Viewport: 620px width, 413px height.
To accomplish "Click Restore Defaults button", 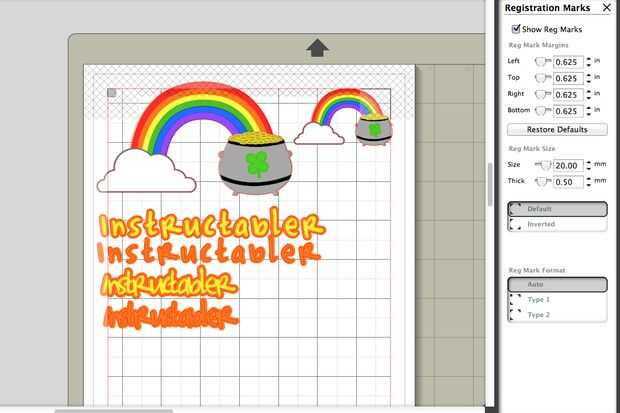I will [x=557, y=129].
